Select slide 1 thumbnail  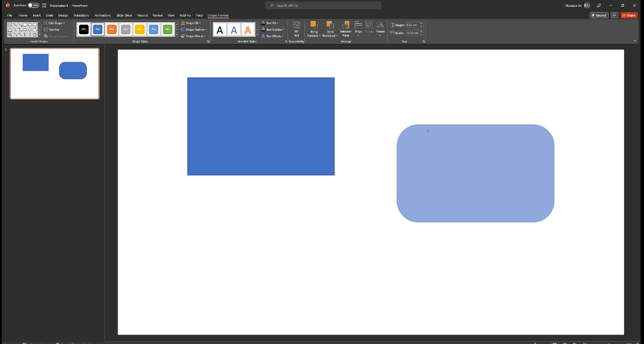point(55,73)
